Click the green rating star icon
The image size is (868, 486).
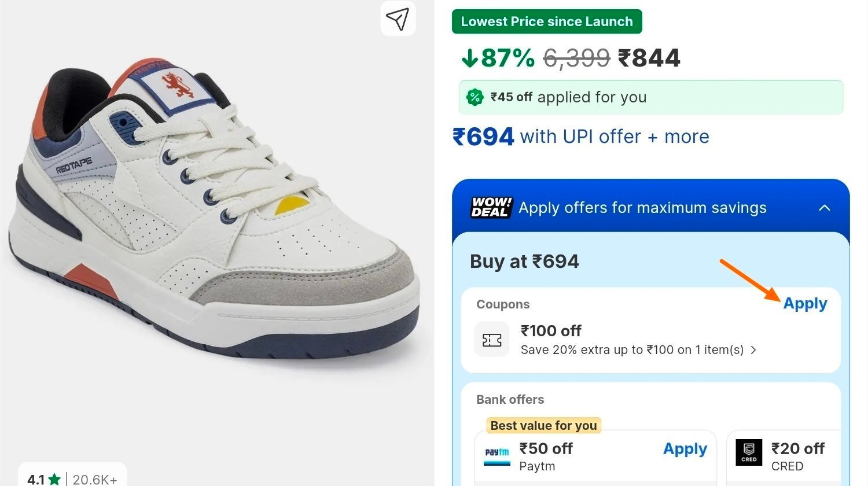54,479
